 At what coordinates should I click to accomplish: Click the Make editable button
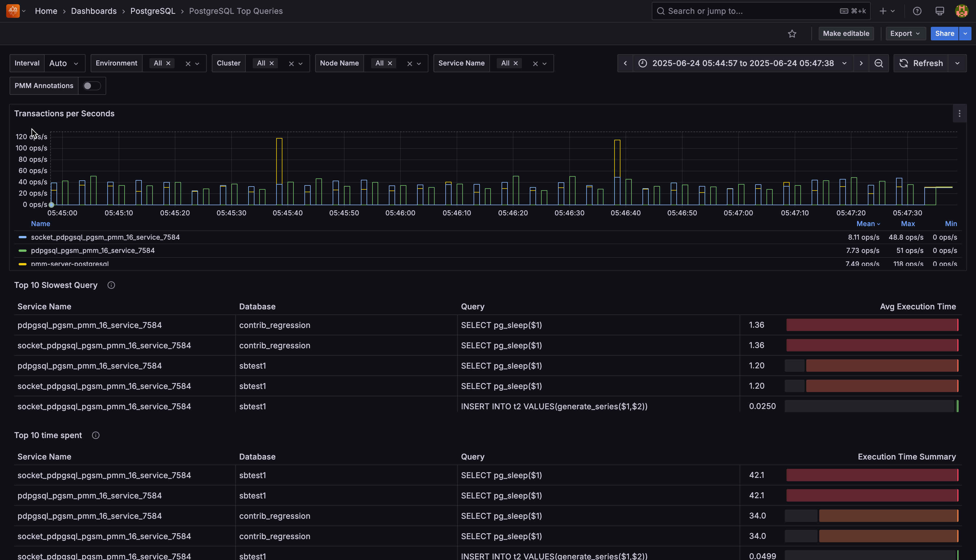coord(846,34)
